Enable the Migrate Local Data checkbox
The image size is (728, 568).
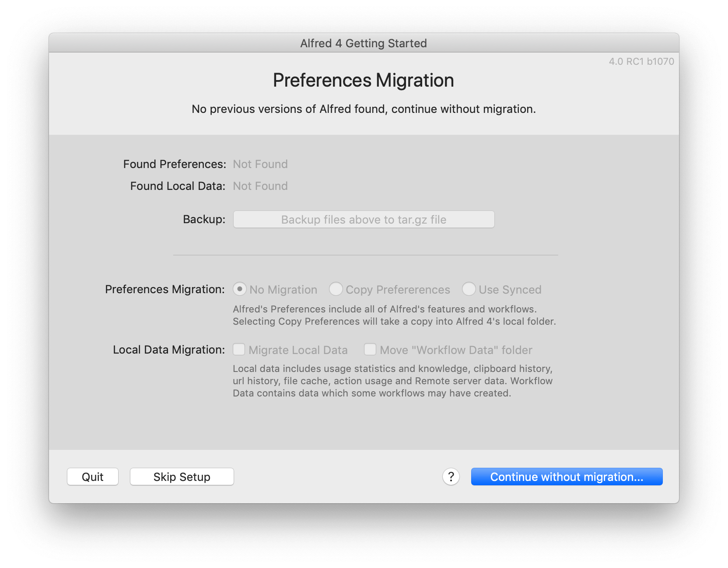(x=239, y=349)
